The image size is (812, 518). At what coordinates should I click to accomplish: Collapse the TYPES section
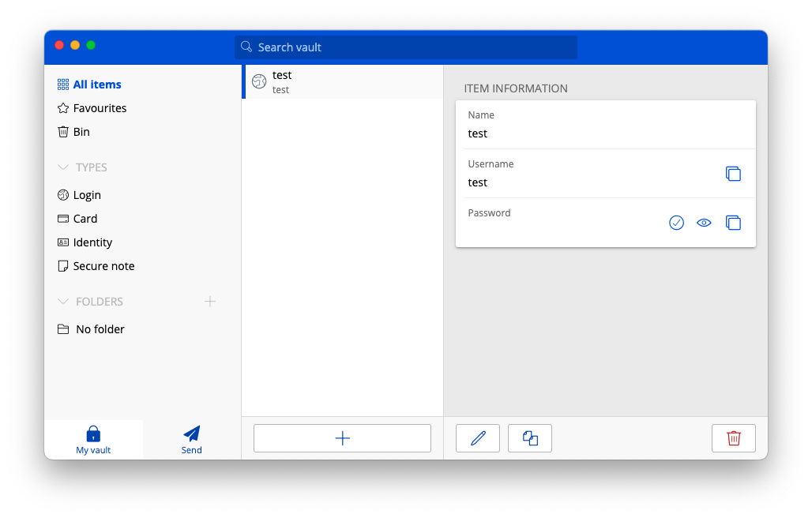click(x=63, y=167)
